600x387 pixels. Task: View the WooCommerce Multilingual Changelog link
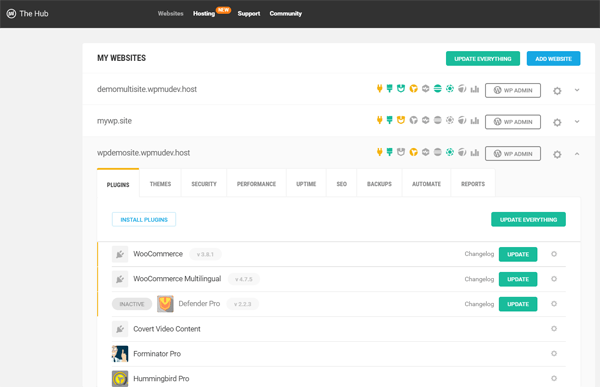[479, 279]
